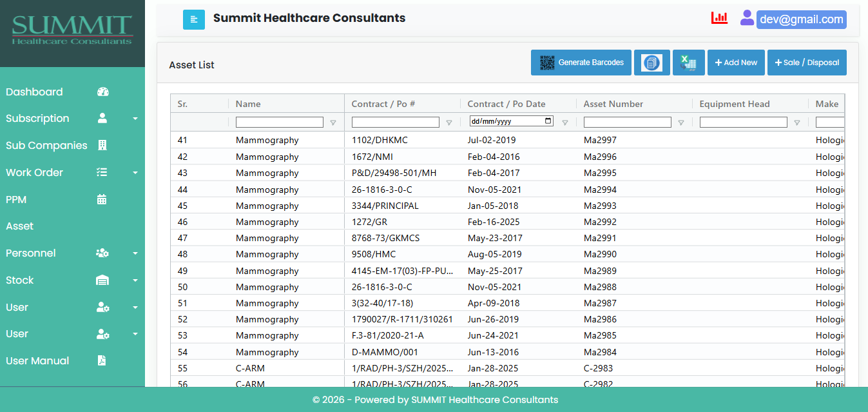Viewport: 868px width, 412px height.
Task: Select the C-ARM name in row 55
Action: point(250,368)
